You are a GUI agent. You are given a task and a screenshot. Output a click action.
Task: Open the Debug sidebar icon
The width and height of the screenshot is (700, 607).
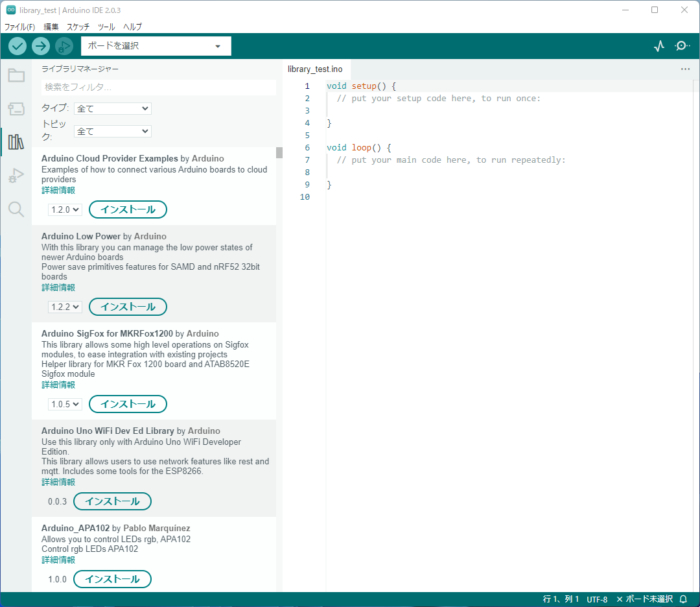click(x=16, y=176)
